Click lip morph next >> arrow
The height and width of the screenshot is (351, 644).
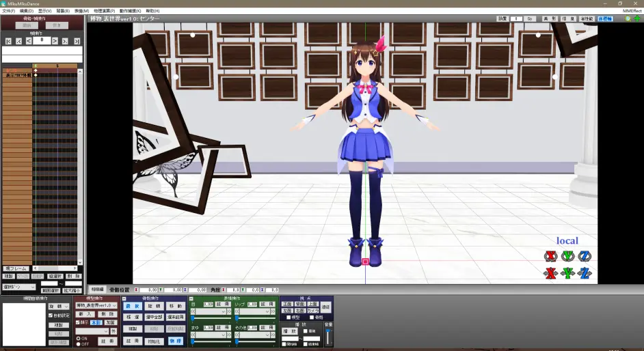[273, 311]
